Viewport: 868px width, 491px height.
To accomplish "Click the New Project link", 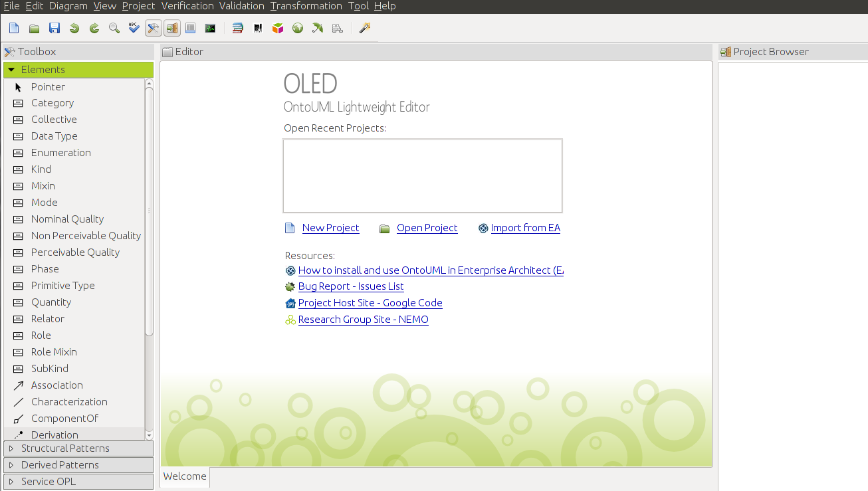I will coord(330,228).
